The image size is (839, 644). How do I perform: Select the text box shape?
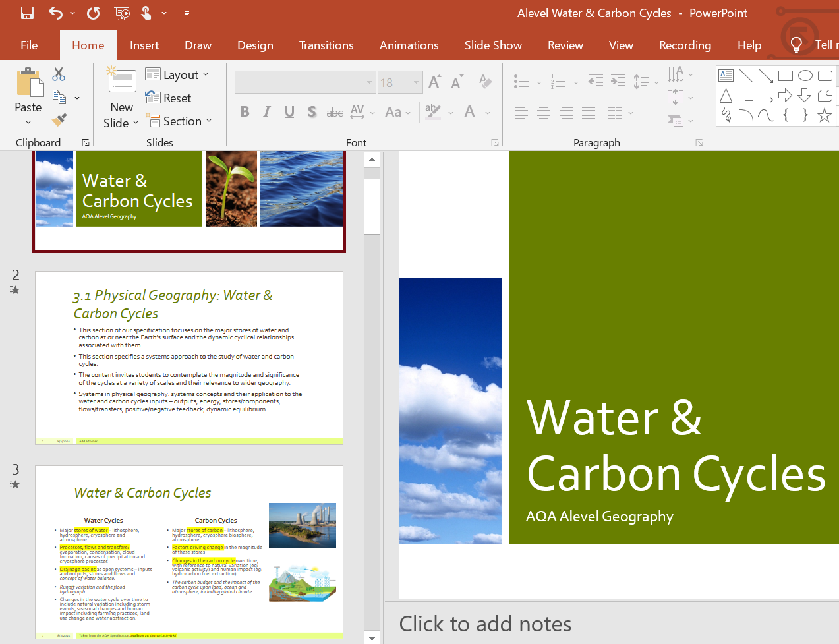[x=726, y=76]
